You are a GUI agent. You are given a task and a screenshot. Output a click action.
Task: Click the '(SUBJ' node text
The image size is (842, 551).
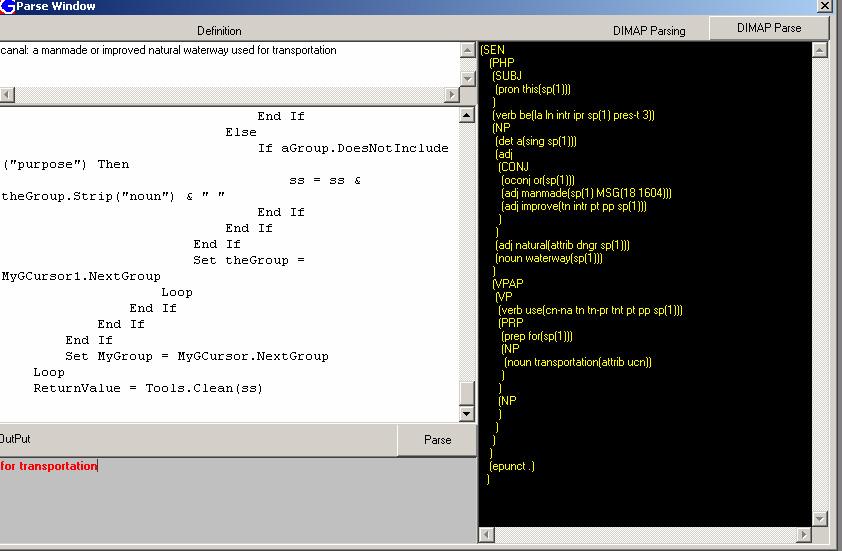506,76
